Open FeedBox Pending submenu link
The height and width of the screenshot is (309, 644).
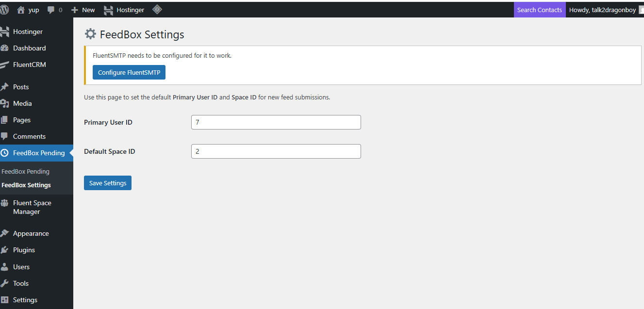[x=25, y=171]
